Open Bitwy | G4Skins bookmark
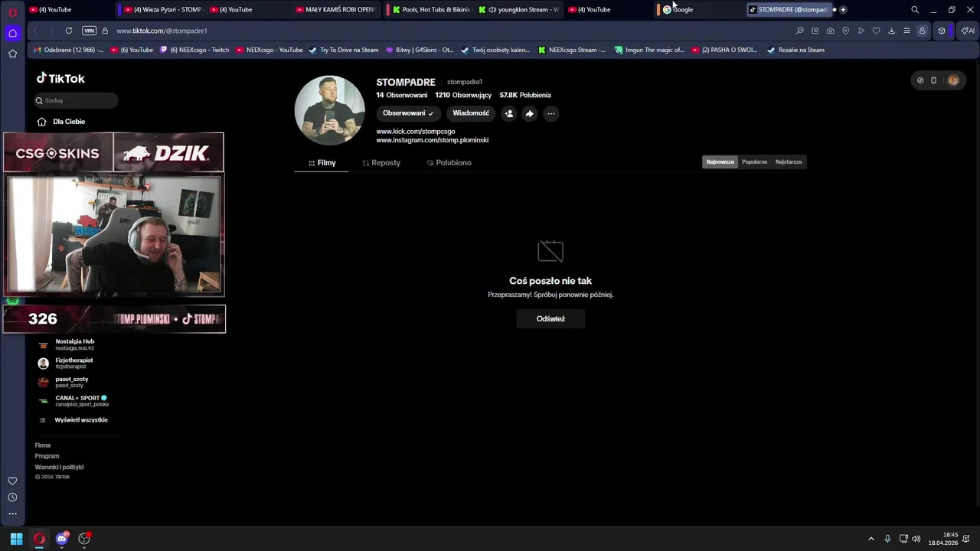The width and height of the screenshot is (980, 551). click(420, 50)
